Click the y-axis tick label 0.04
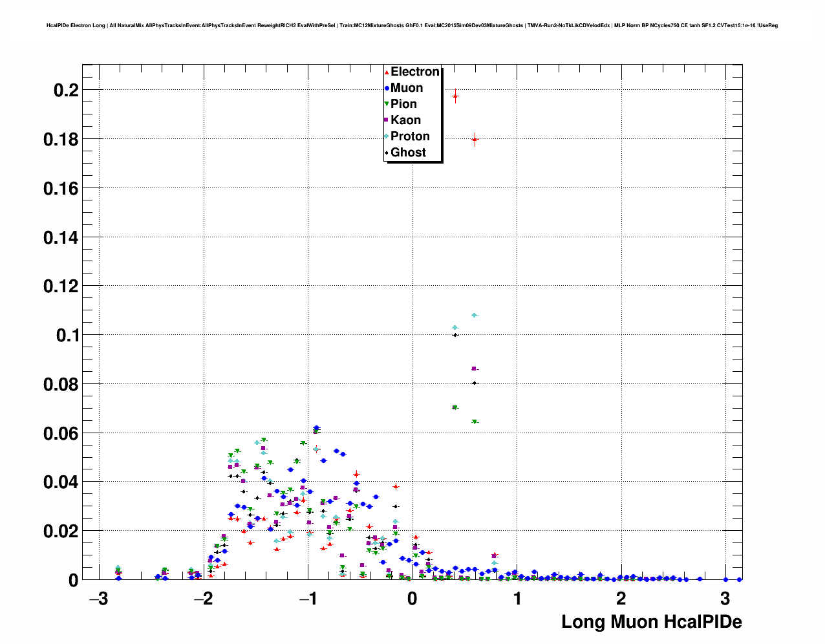Image resolution: width=825 pixels, height=644 pixels. pyautogui.click(x=61, y=482)
